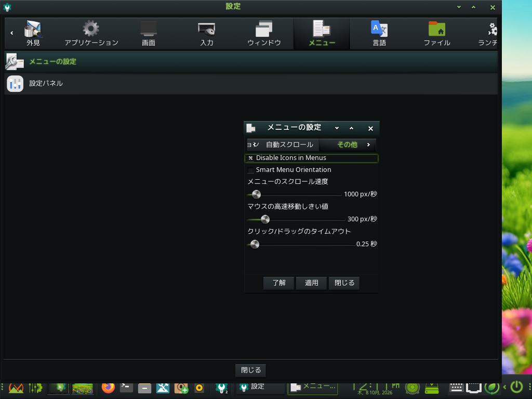Open the network tray icon
Screen dimensions: 532x399
[x=474, y=388]
